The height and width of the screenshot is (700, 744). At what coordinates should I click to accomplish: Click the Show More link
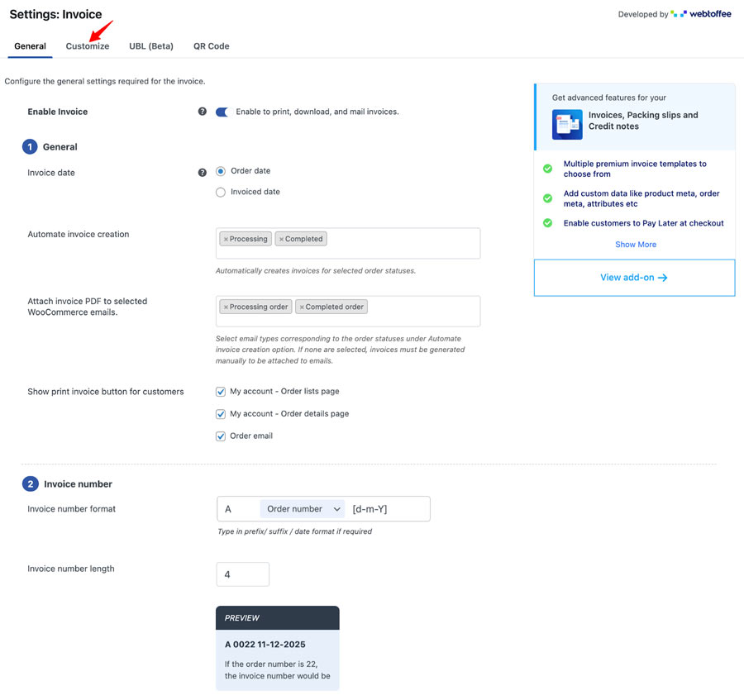(x=636, y=245)
